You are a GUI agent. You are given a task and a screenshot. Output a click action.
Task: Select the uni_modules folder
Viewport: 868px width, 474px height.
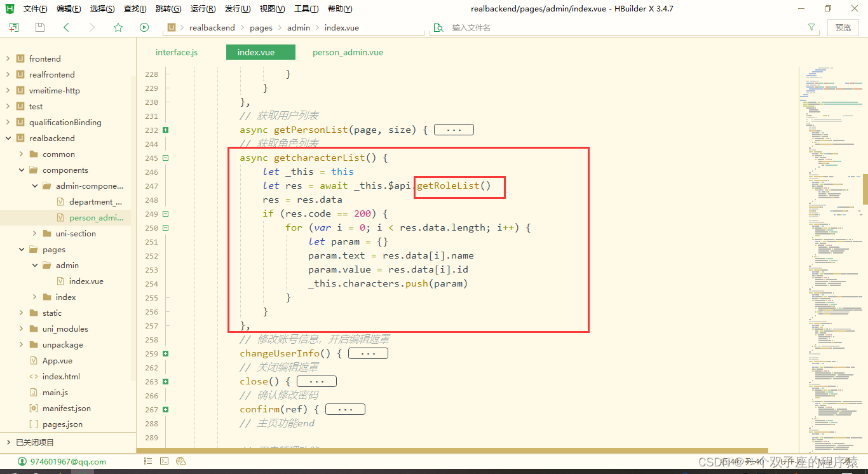[65, 328]
